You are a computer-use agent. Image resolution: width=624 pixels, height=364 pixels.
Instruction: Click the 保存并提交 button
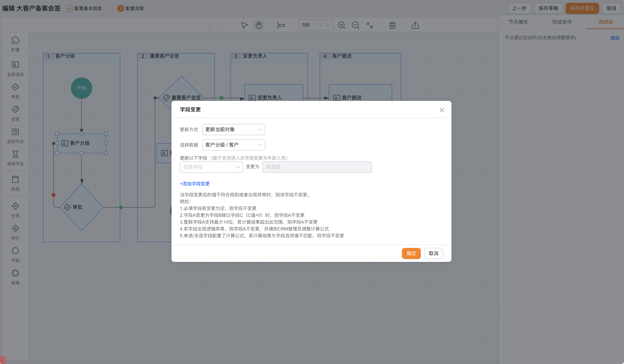click(x=582, y=8)
